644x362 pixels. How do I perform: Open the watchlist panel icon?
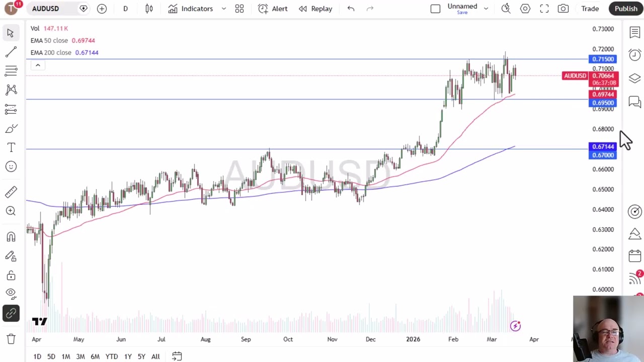(x=634, y=33)
